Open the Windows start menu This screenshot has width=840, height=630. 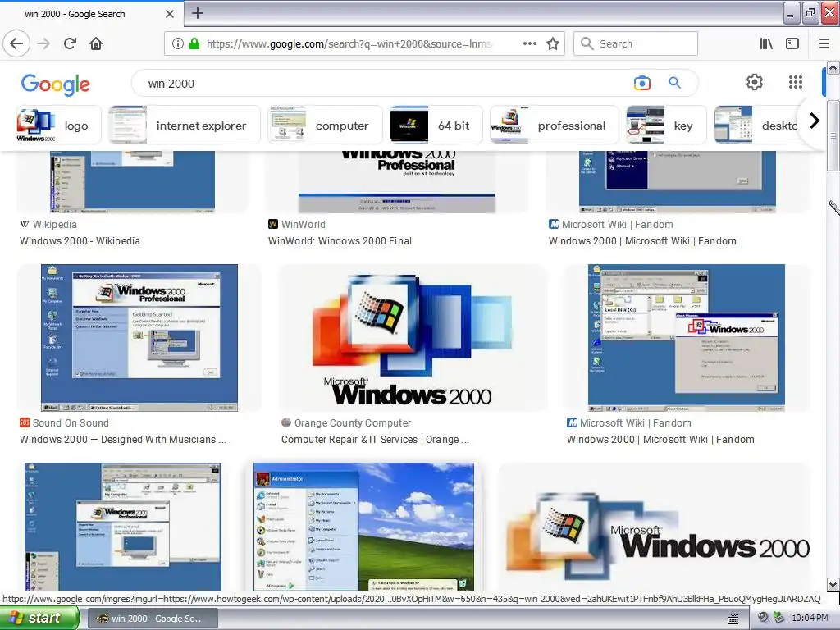pos(39,619)
